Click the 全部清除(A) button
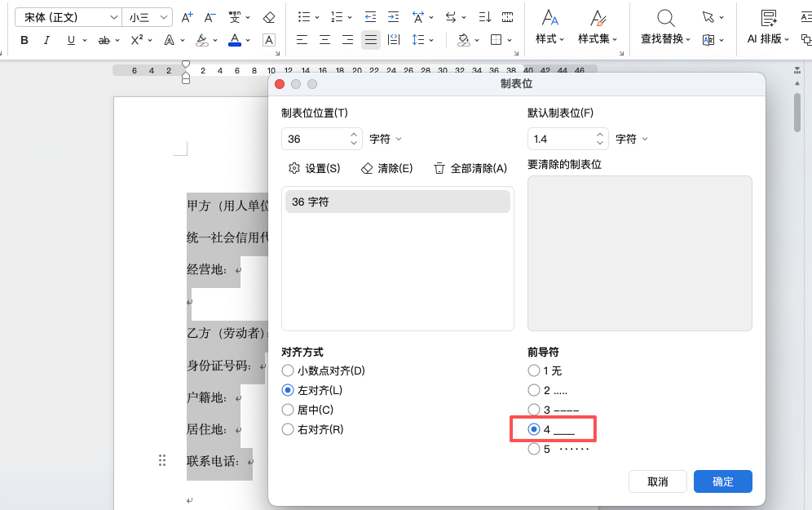 pyautogui.click(x=470, y=168)
